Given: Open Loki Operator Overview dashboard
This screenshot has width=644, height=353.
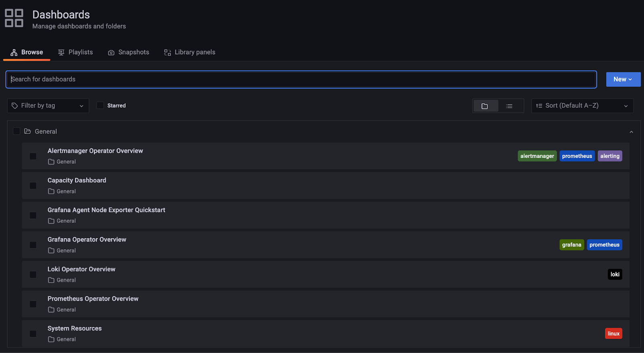Looking at the screenshot, I should (81, 269).
